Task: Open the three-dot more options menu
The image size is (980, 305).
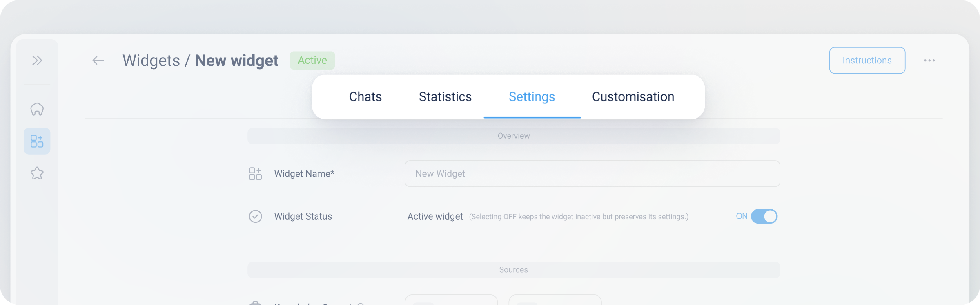Action: (929, 61)
